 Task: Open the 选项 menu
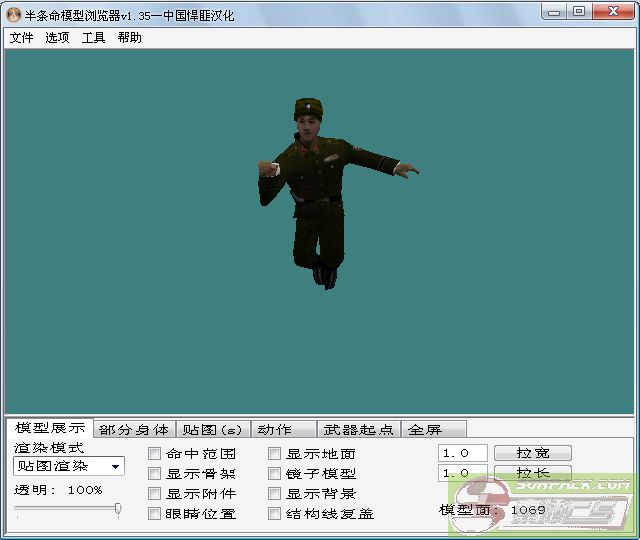click(x=57, y=38)
